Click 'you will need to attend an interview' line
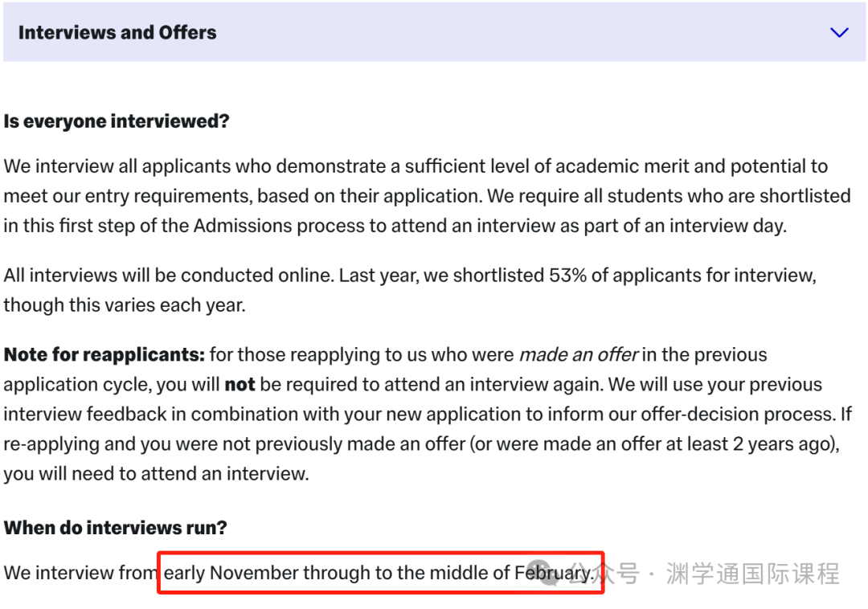This screenshot has width=868, height=609. [x=156, y=474]
